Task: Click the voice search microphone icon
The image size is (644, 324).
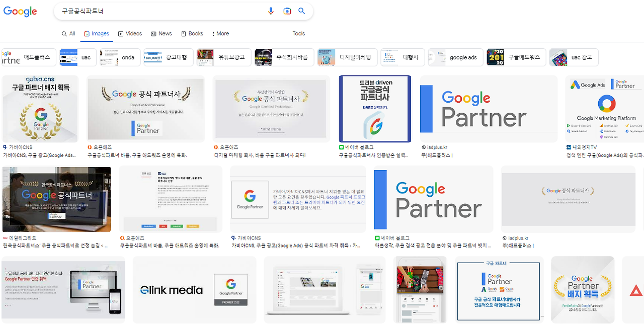Action: (271, 11)
